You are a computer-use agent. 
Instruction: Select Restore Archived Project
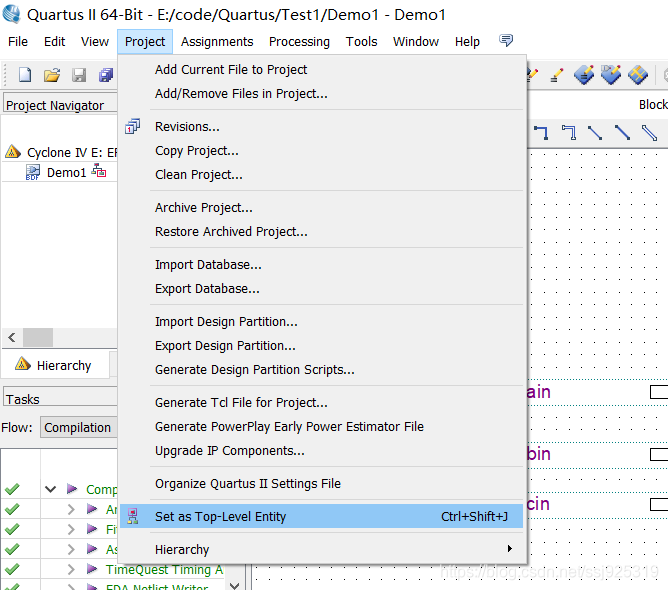pyautogui.click(x=321, y=231)
